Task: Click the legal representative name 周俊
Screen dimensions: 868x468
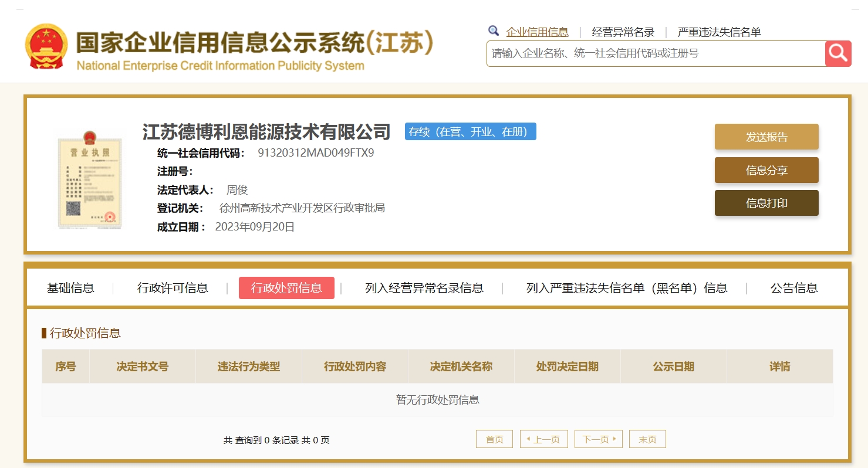Action: pyautogui.click(x=237, y=190)
